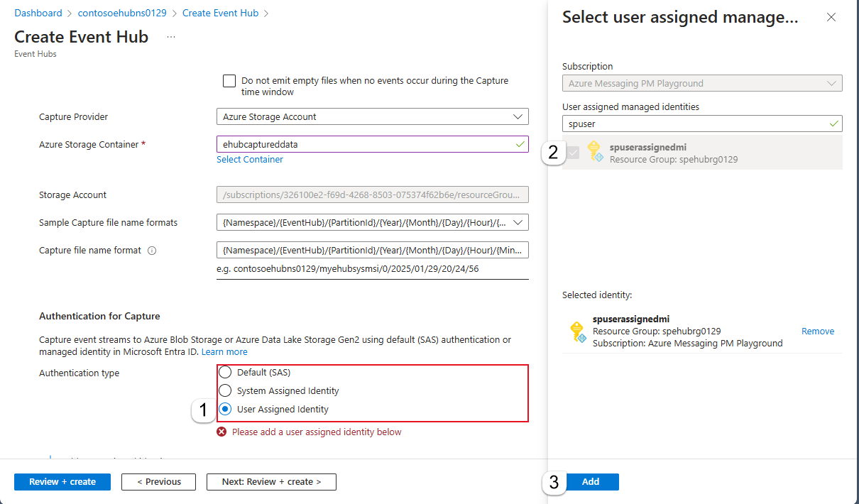Click 'Please add a user assigned identity below' message

click(317, 432)
